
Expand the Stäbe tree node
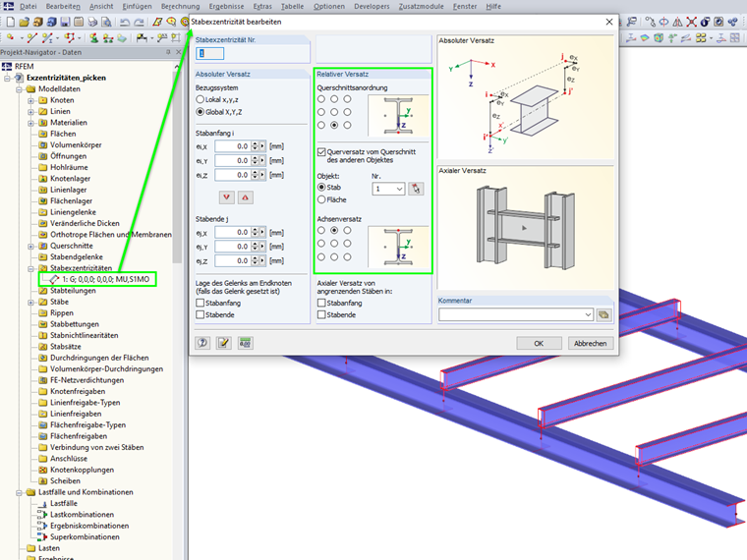[31, 303]
